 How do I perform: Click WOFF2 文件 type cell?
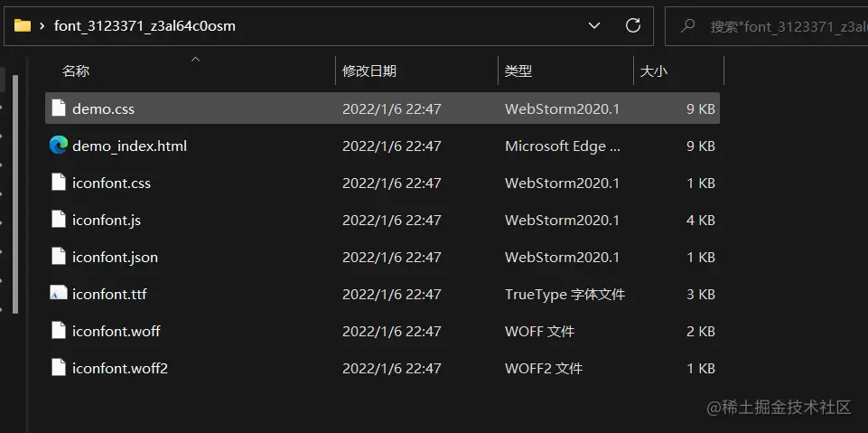(x=544, y=368)
